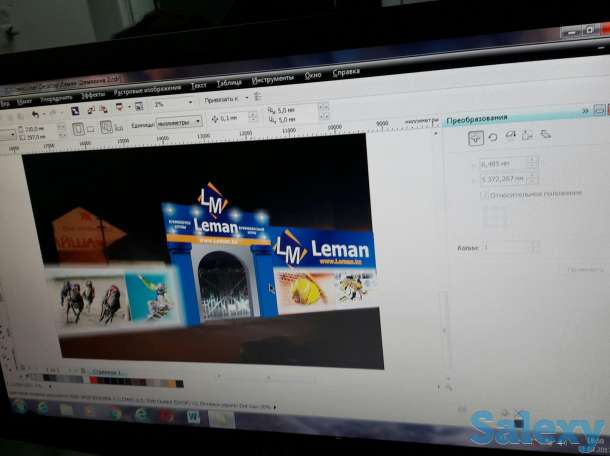The image size is (610, 456).
Task: Expand the units dropdown showing 'миллиметры'
Action: point(197,121)
